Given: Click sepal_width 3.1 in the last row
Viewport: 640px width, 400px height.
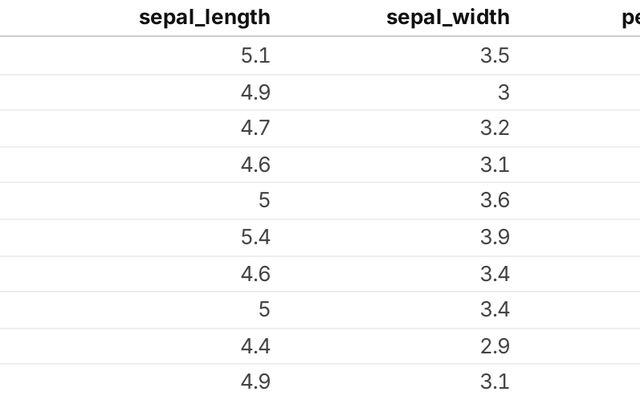Looking at the screenshot, I should click(x=495, y=381).
